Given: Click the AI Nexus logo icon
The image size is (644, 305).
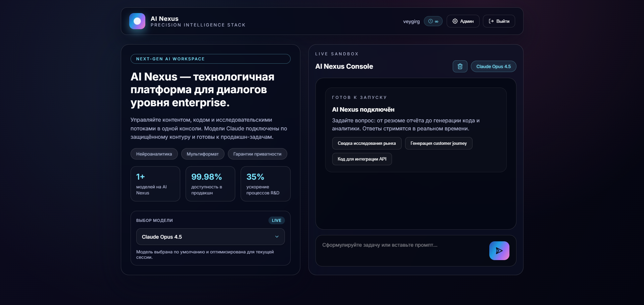Looking at the screenshot, I should (137, 21).
